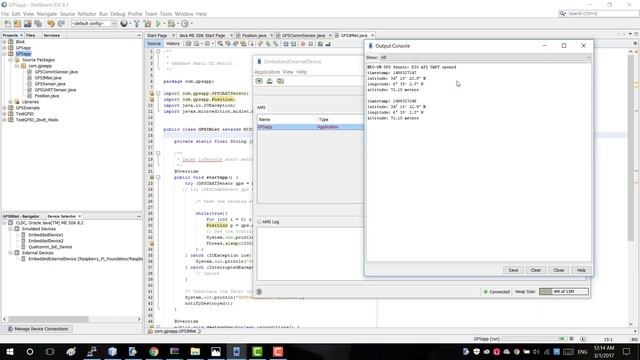The image size is (640, 360).
Task: Toggle the AMS Log checkbox
Action: pos(259,222)
